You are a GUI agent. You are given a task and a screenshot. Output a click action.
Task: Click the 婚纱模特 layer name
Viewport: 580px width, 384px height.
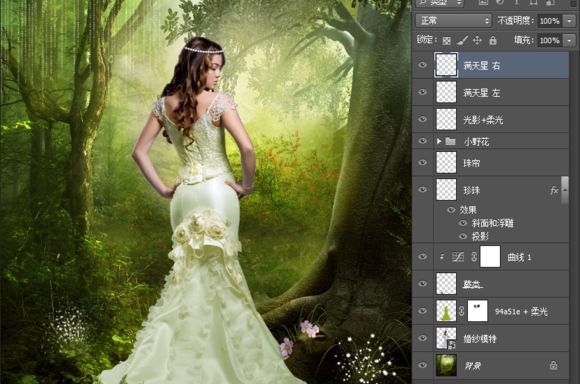pos(480,338)
